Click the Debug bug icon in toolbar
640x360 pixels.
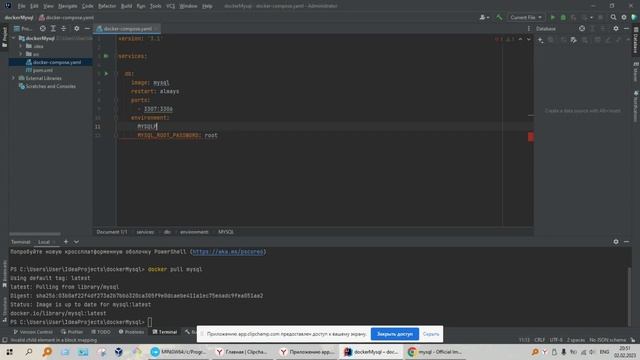tap(563, 18)
